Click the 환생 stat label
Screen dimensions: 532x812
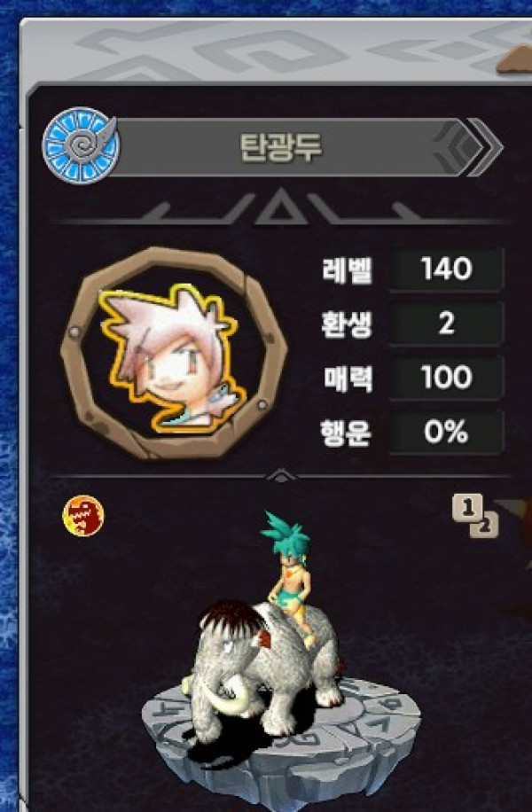point(347,324)
